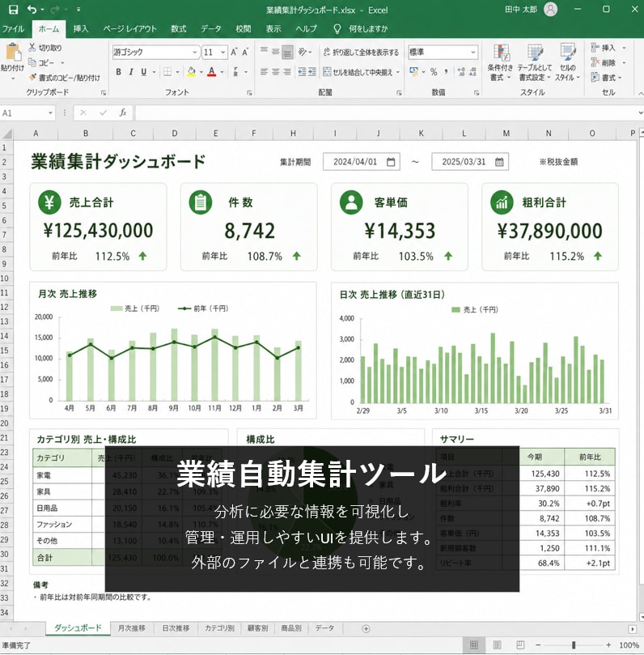644x655 pixels.
Task: Click the Name Box showing A1
Action: (28, 113)
